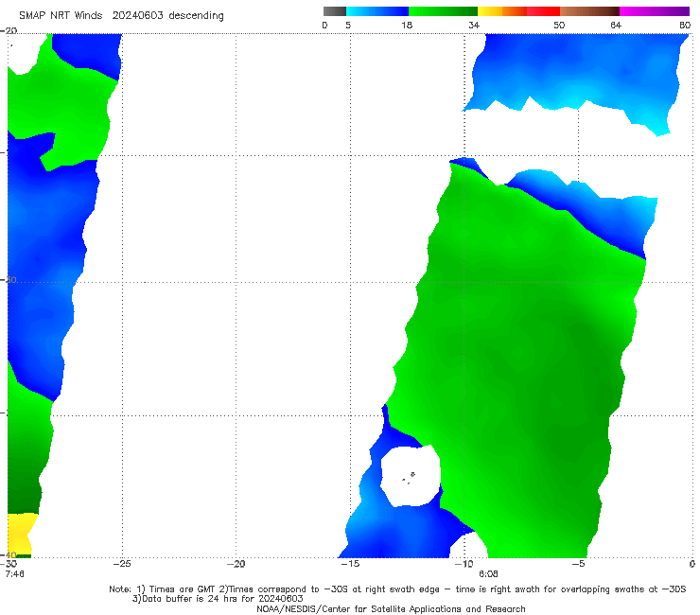Click swath time label '7:46'
The width and height of the screenshot is (700, 615).
[x=15, y=574]
